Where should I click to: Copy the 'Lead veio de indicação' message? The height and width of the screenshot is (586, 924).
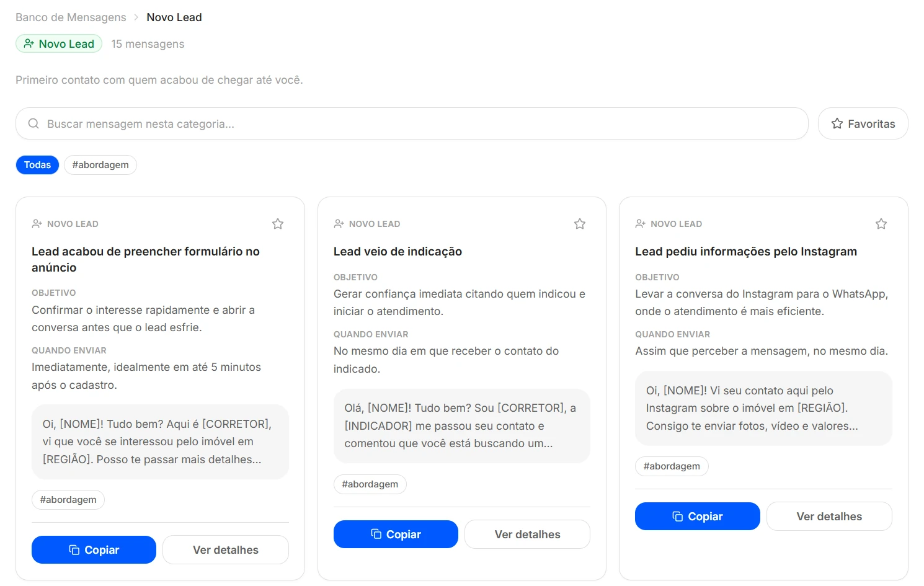click(x=396, y=535)
